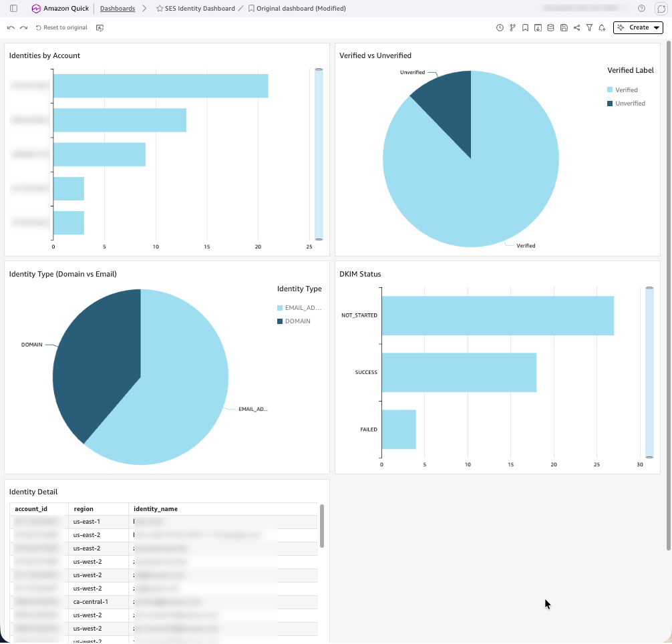Click the Unverified data label near pie
This screenshot has height=644, width=672.
click(x=412, y=72)
